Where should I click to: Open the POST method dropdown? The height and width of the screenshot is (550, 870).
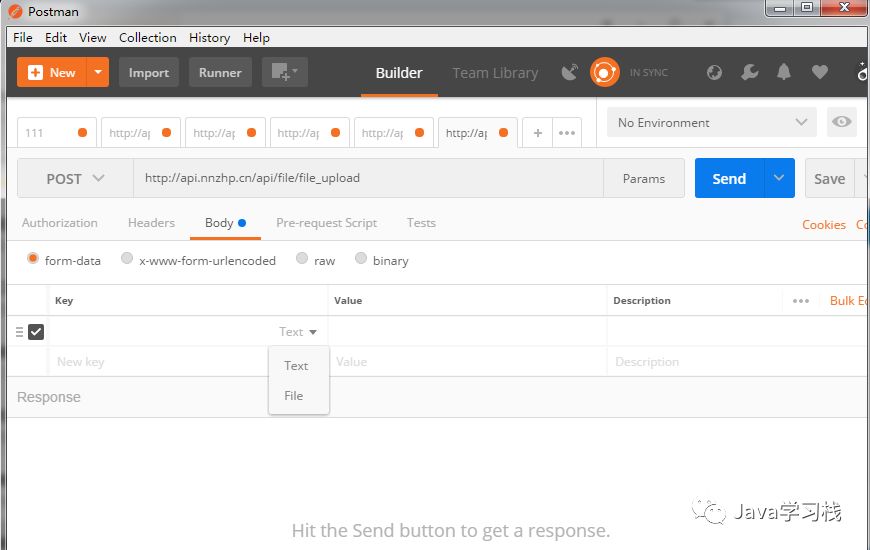click(75, 179)
